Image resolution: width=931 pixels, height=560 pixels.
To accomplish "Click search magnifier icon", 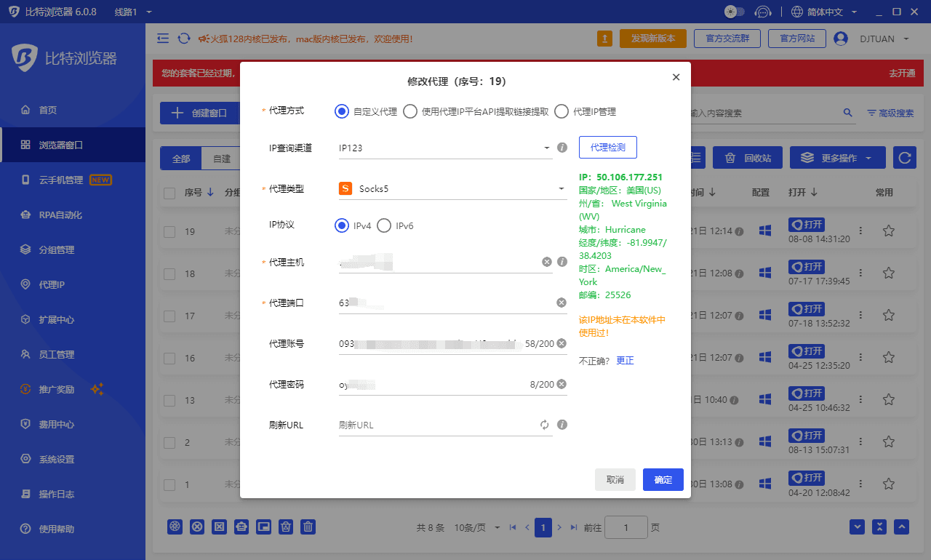I will (x=847, y=113).
